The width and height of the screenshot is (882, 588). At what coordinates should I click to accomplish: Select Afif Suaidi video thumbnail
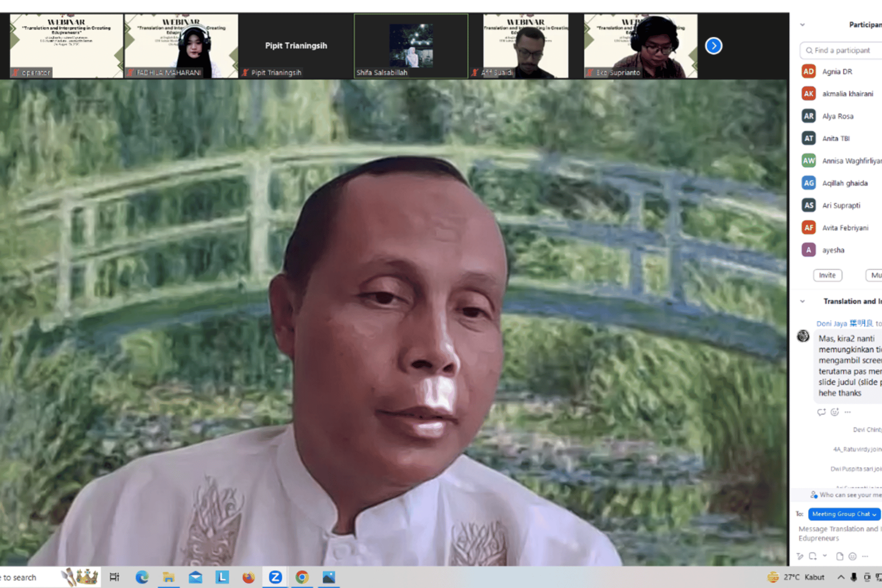point(526,46)
